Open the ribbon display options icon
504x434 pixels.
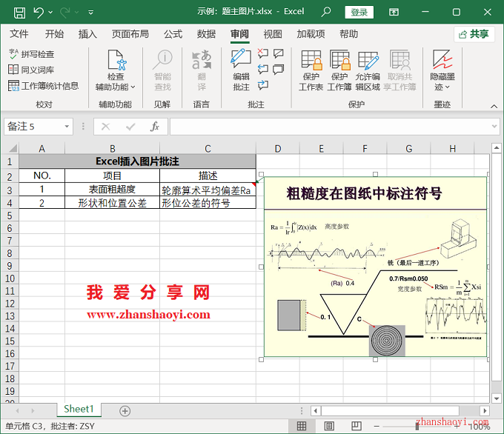point(394,12)
